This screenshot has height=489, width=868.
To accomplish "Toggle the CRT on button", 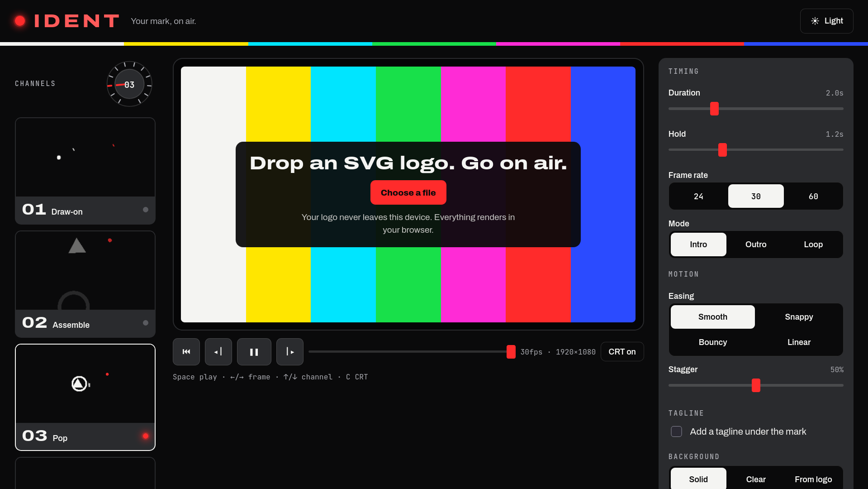I will [622, 352].
